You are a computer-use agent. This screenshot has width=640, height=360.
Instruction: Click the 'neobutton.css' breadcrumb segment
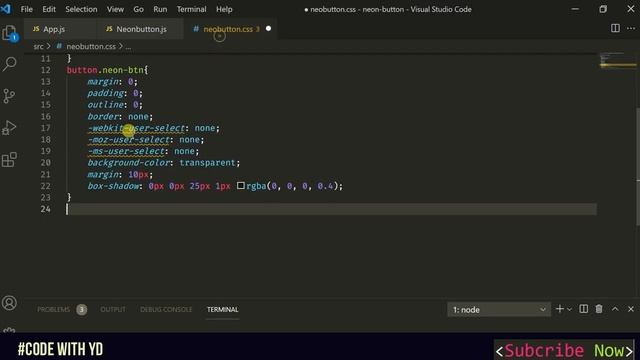click(x=91, y=47)
